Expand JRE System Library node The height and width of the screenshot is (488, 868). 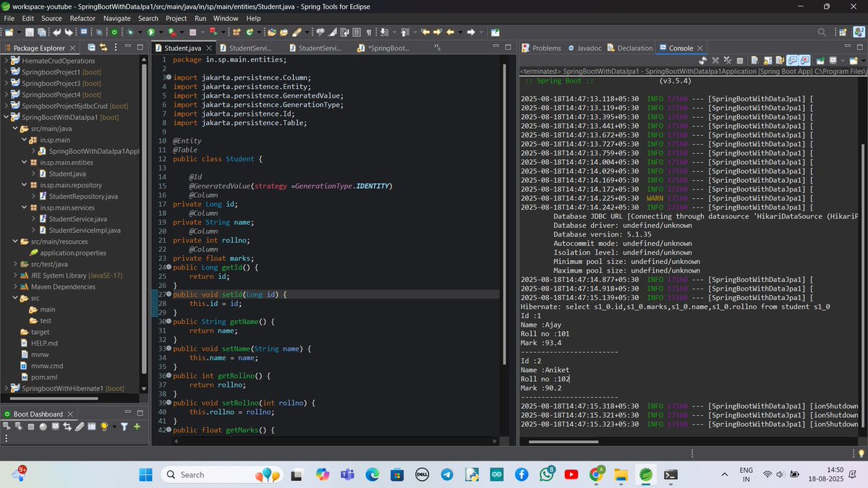(14, 275)
